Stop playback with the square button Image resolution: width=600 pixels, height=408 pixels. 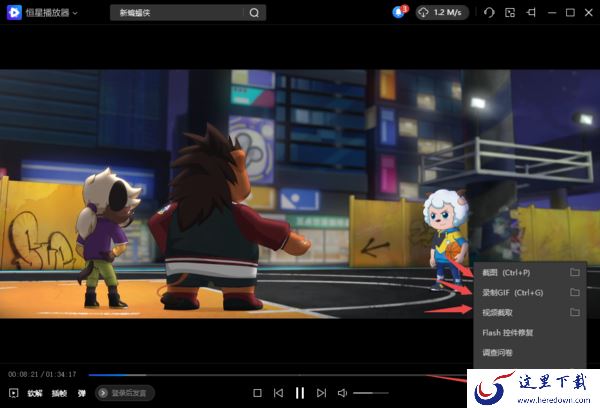(258, 393)
